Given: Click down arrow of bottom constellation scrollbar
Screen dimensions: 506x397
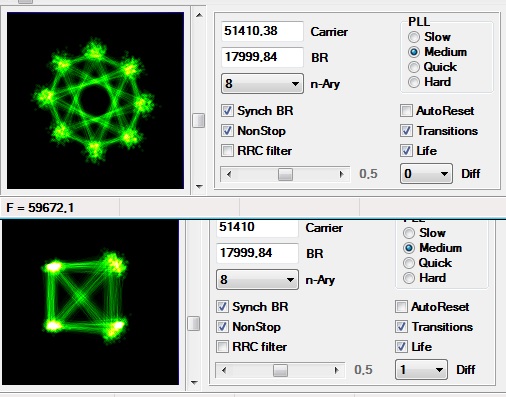Looking at the screenshot, I should (194, 383).
